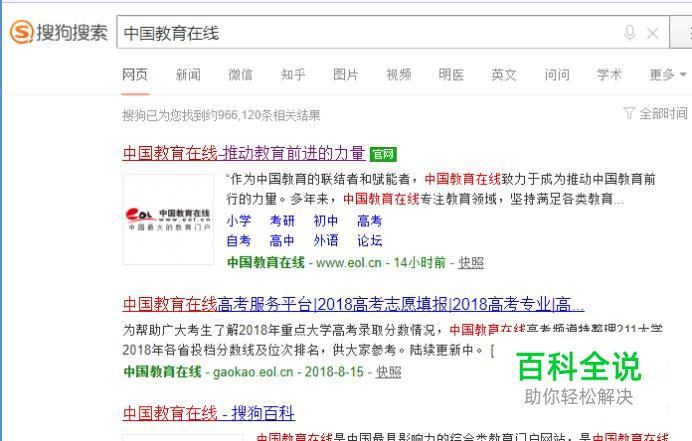
Task: Select the 学术 tab
Action: 609,75
